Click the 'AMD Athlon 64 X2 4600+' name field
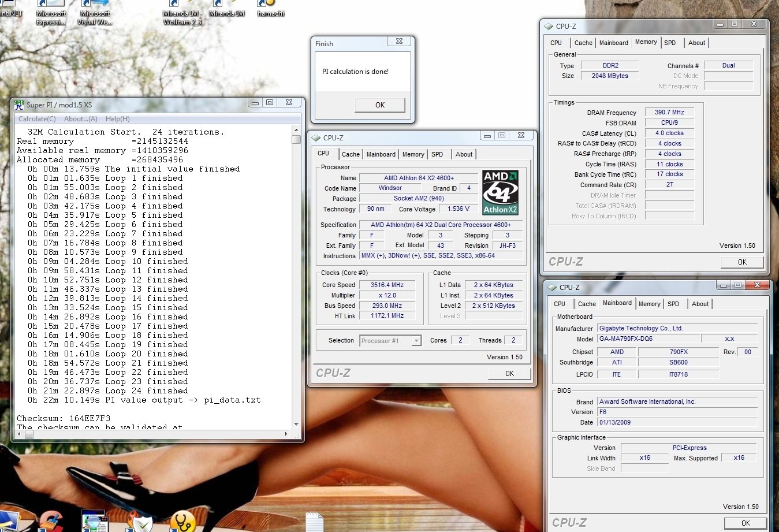 point(419,178)
